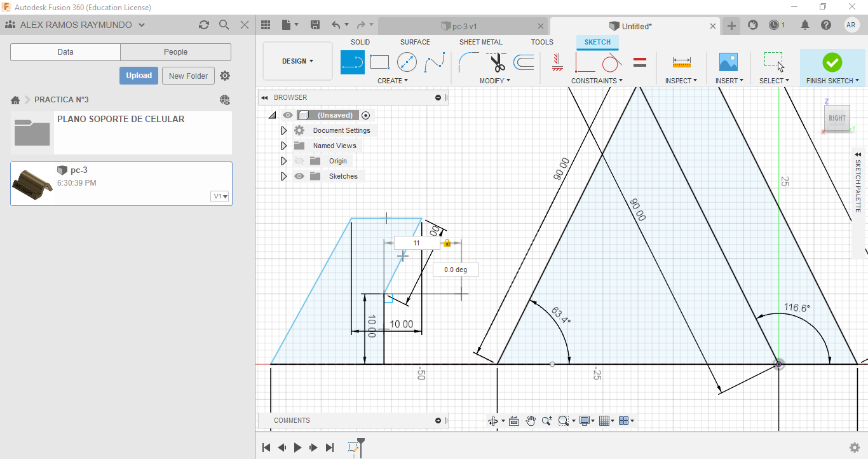Open the CREATE dropdown menu
The height and width of the screenshot is (459, 868).
coord(393,81)
